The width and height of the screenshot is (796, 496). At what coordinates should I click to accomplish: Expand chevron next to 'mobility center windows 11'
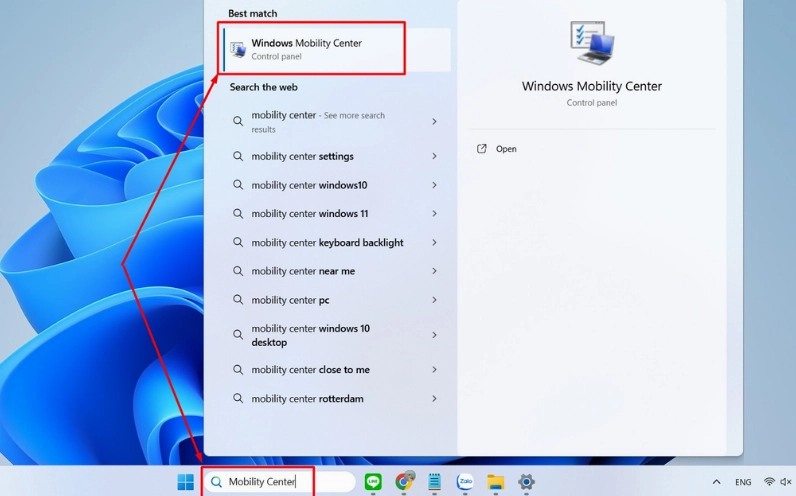point(434,214)
